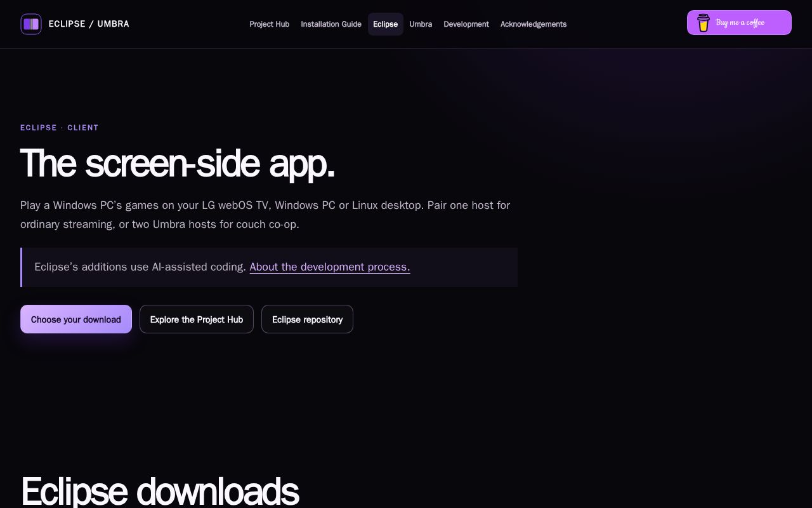Click the Eclipse / Umbra logo icon

pyautogui.click(x=31, y=24)
